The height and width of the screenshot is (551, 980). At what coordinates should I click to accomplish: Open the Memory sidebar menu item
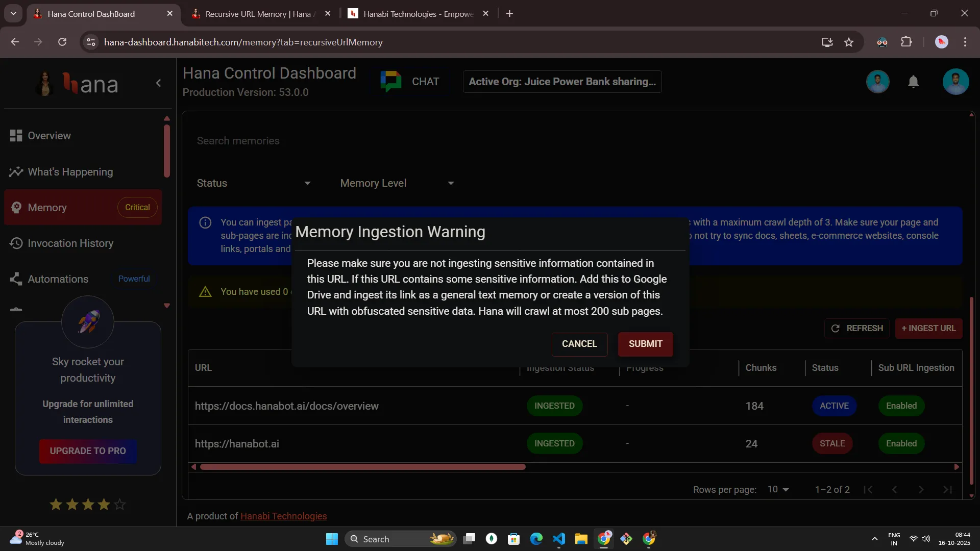(x=47, y=208)
